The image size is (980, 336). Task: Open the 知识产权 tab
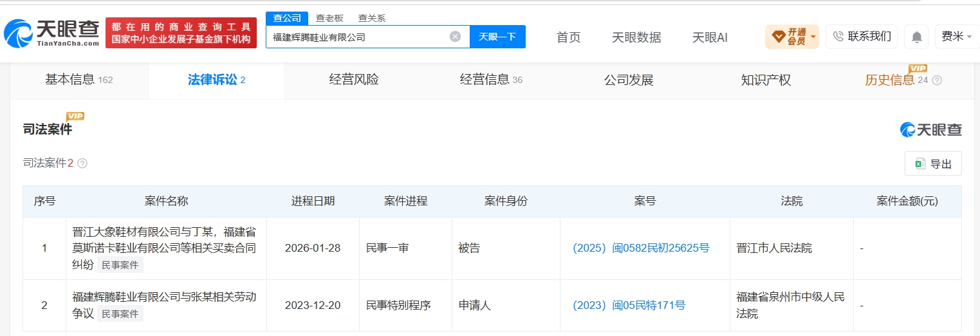[766, 80]
